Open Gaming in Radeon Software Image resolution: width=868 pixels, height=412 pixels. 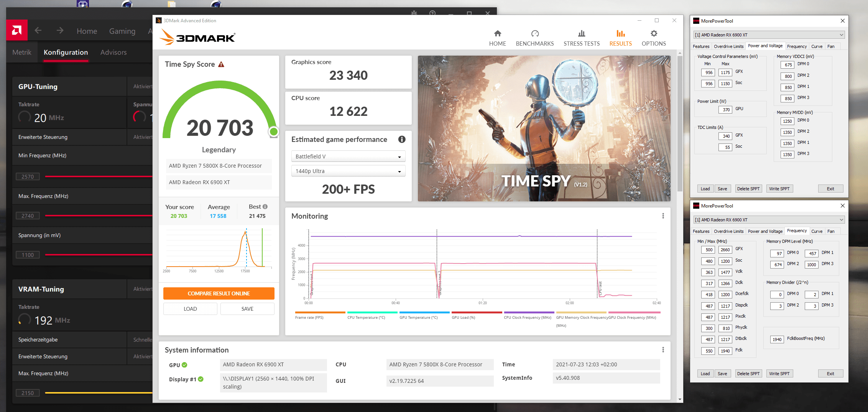point(122,31)
